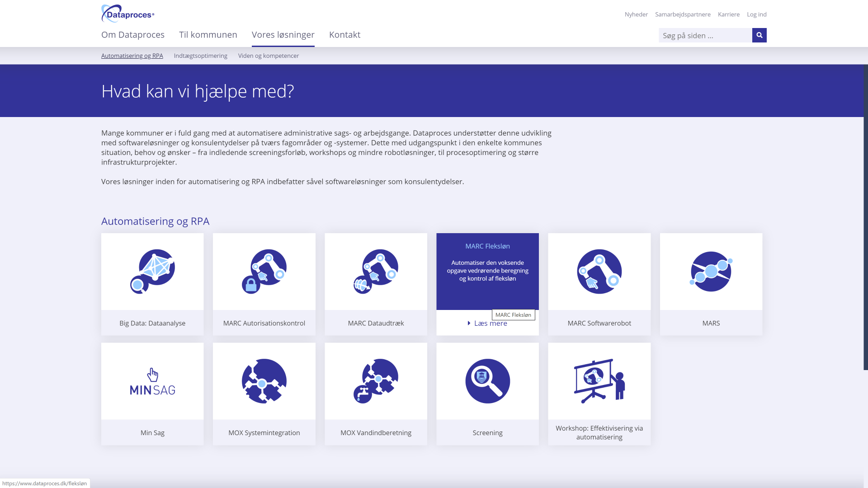Open the Screening magnifier icon
This screenshot has height=488, width=868.
(x=488, y=381)
